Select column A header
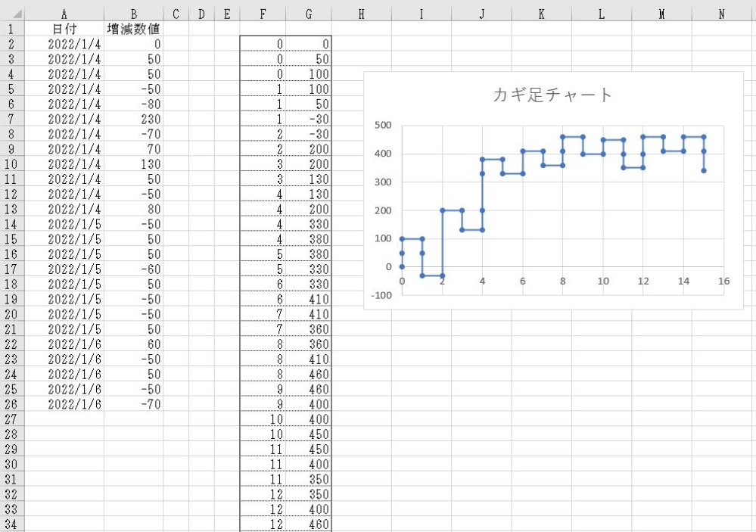This screenshot has width=756, height=532. tap(64, 14)
